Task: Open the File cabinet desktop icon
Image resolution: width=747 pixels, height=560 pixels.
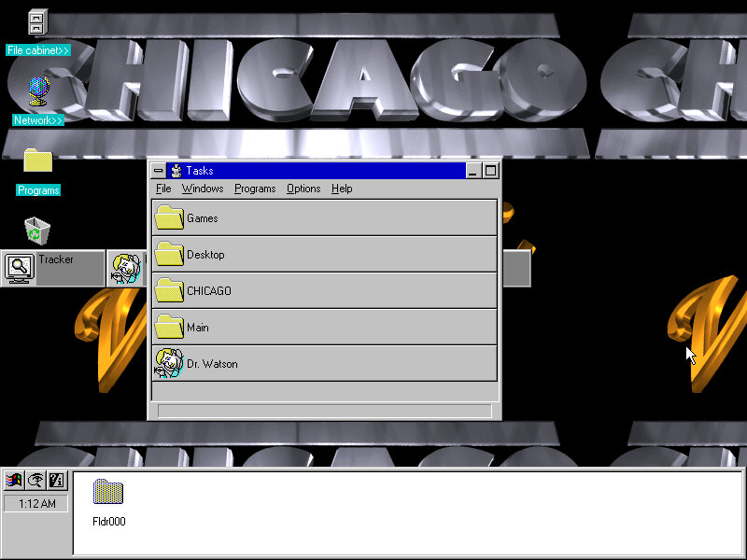Action: [37, 22]
